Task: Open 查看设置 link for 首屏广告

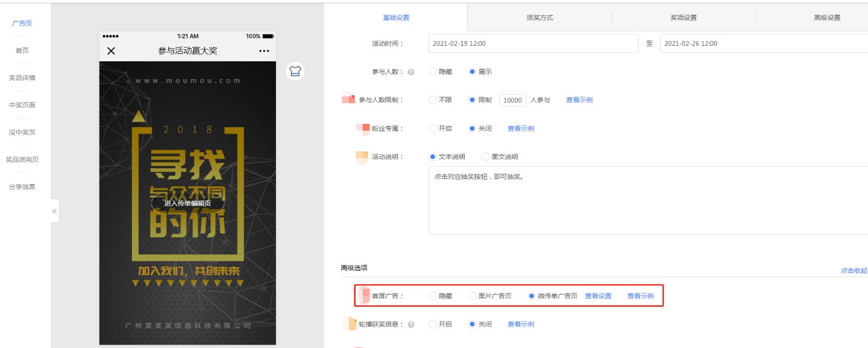Action: click(598, 296)
